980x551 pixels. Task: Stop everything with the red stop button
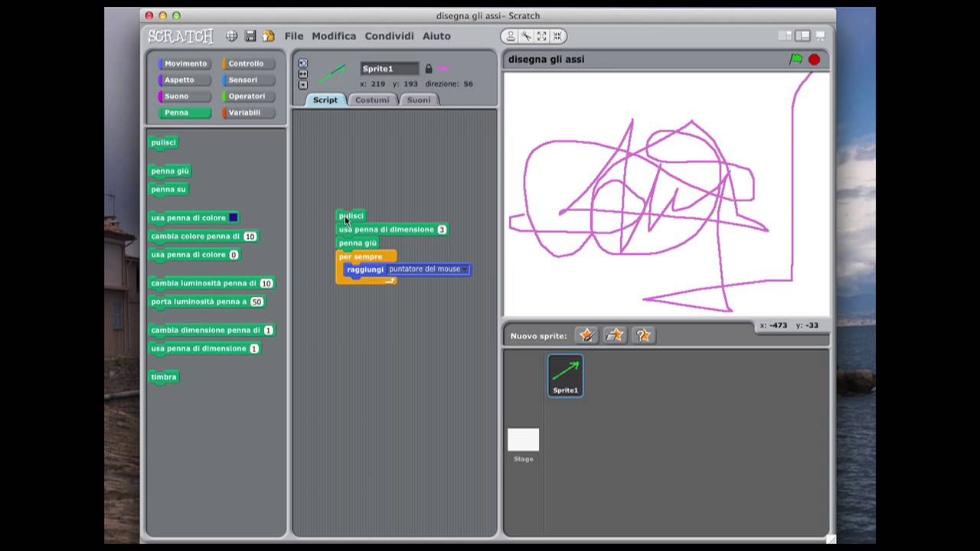[814, 59]
